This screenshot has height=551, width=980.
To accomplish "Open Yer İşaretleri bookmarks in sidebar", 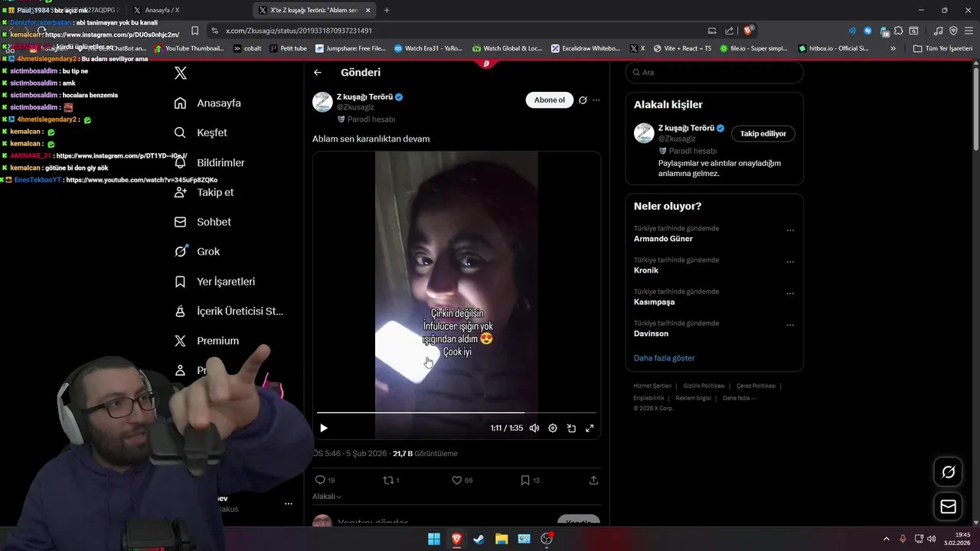I will tap(214, 281).
